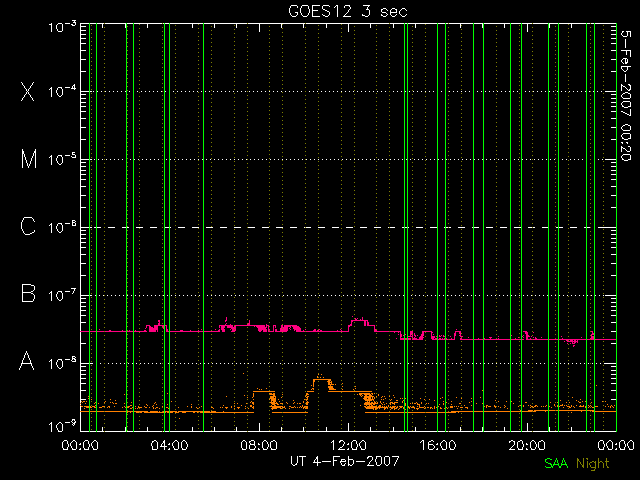Click the 20:00 time axis label

coord(527,445)
